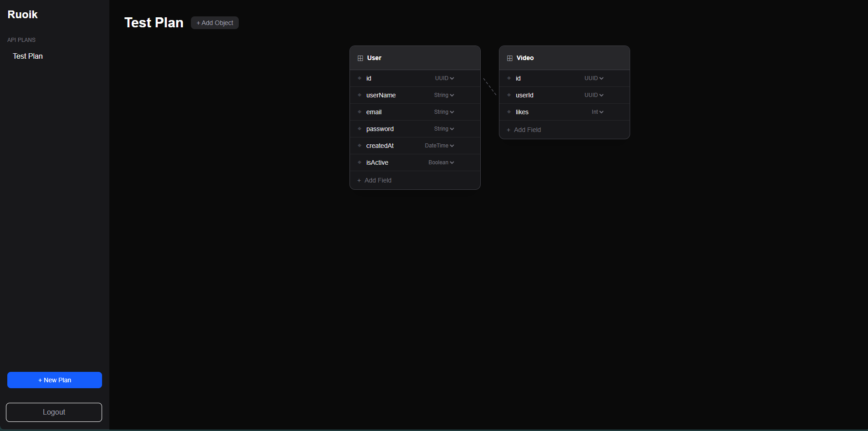Click the table grid icon beside User

point(360,58)
